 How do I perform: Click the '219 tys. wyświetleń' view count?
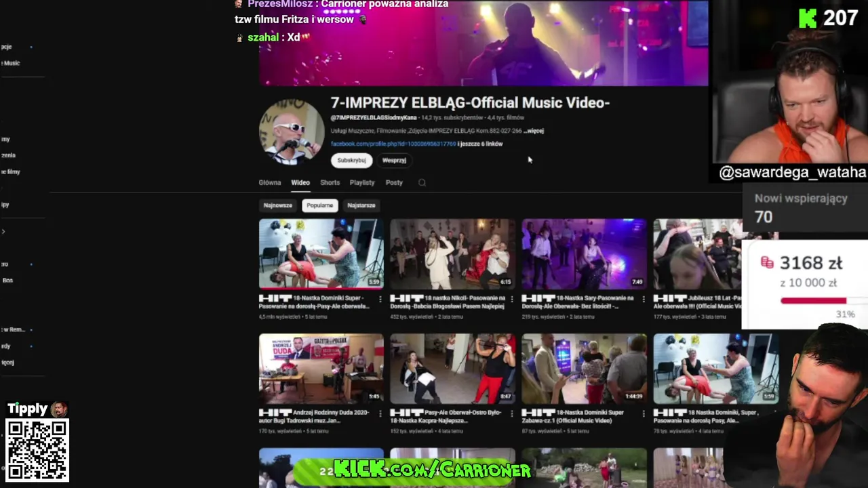tap(544, 317)
